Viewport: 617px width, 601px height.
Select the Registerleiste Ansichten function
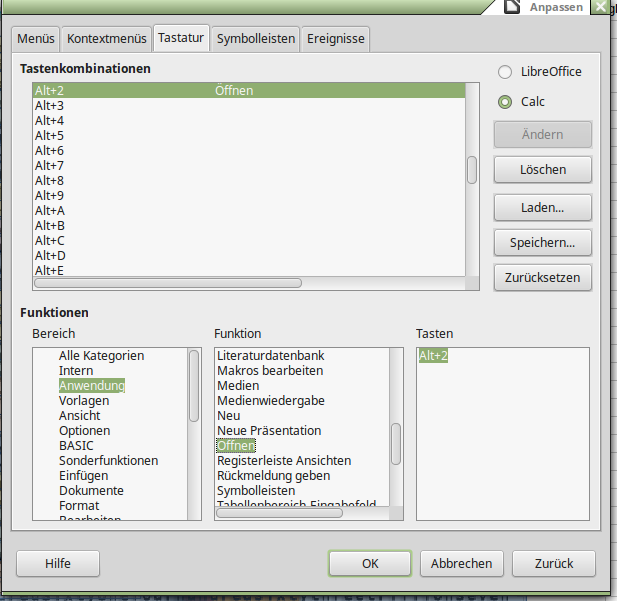click(x=284, y=460)
